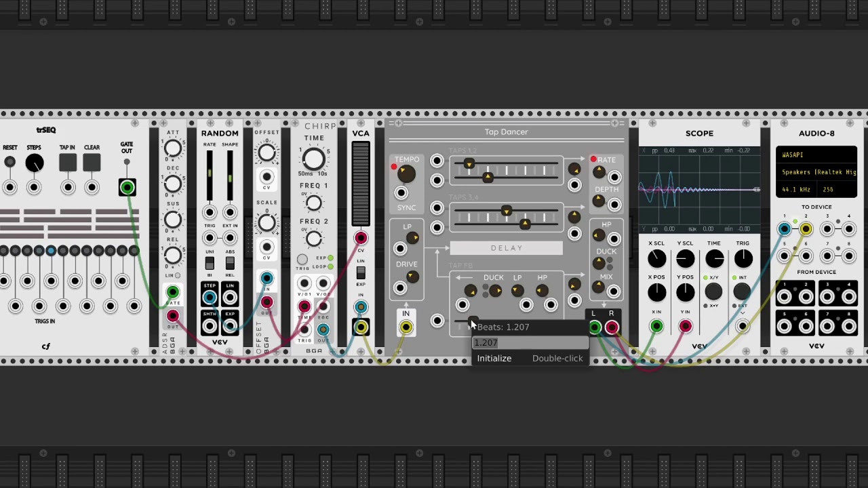Click OFFSET module OUT jack

[267, 302]
